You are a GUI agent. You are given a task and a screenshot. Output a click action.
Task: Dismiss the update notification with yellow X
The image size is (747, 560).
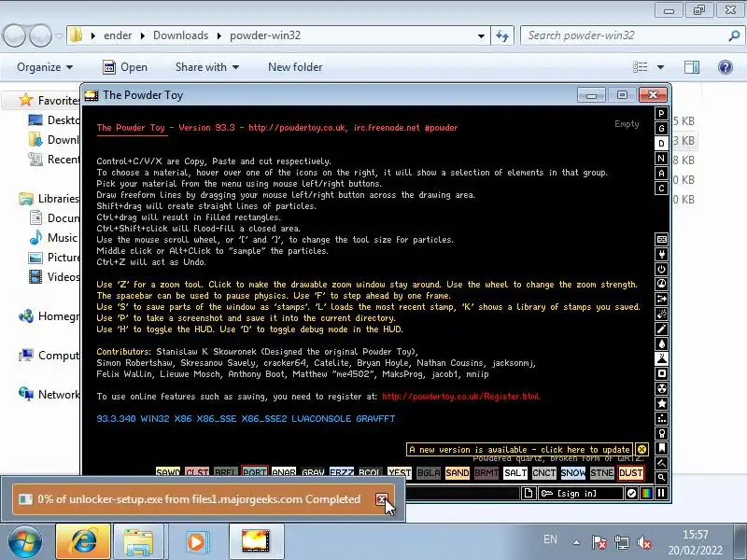click(x=641, y=449)
